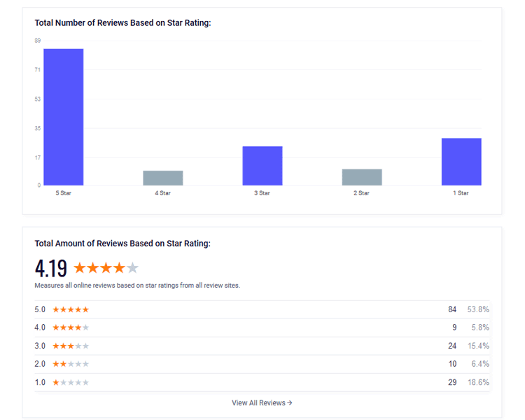
Task: Click the 1 Star bar in chart
Action: (x=461, y=162)
